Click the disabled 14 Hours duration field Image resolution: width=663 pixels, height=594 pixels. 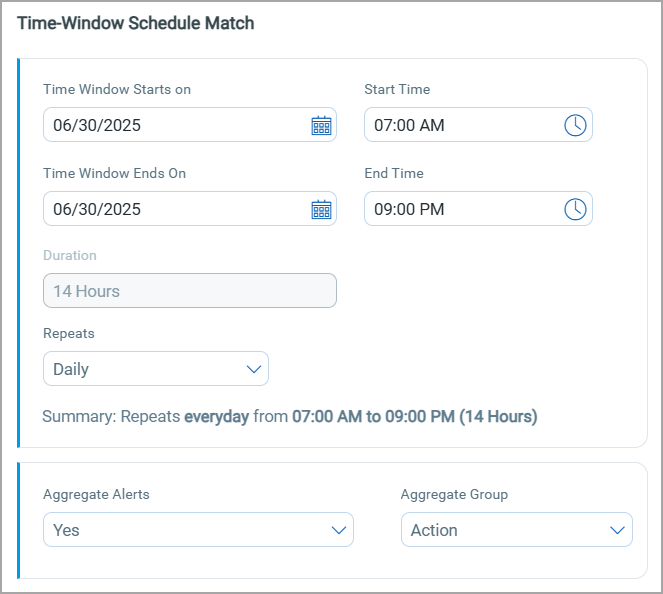(189, 291)
